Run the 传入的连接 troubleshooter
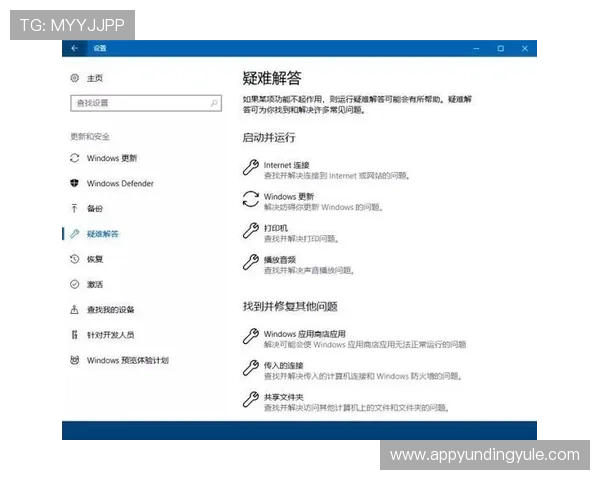The height and width of the screenshot is (480, 600). (x=284, y=366)
